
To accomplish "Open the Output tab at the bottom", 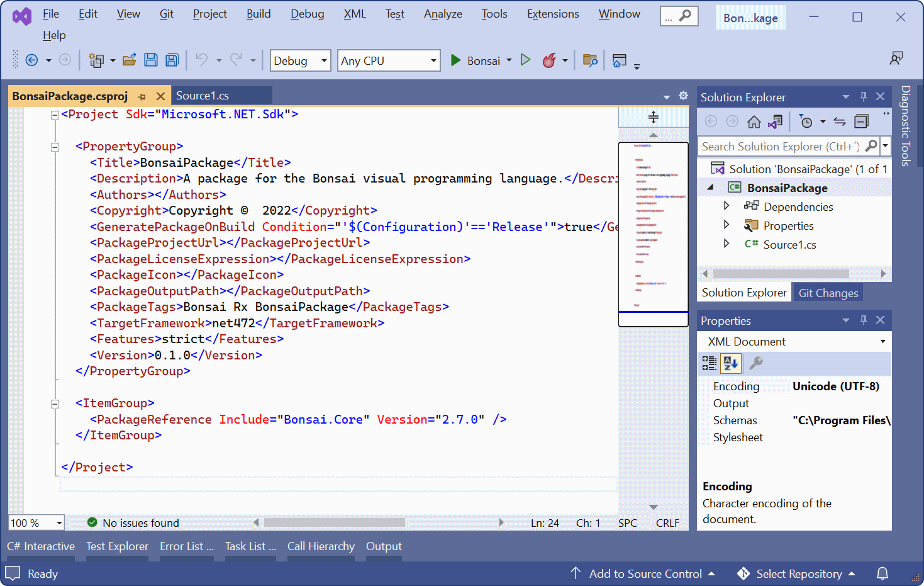I will tap(384, 546).
